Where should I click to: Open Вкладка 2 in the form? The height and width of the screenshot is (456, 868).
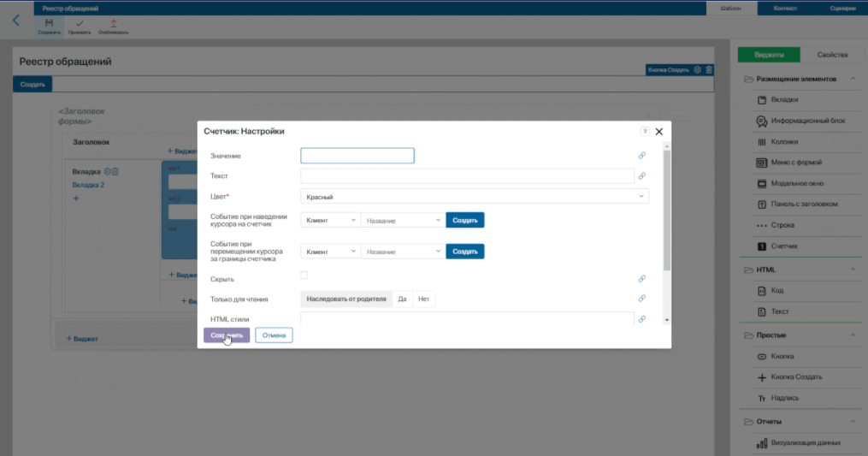click(88, 185)
